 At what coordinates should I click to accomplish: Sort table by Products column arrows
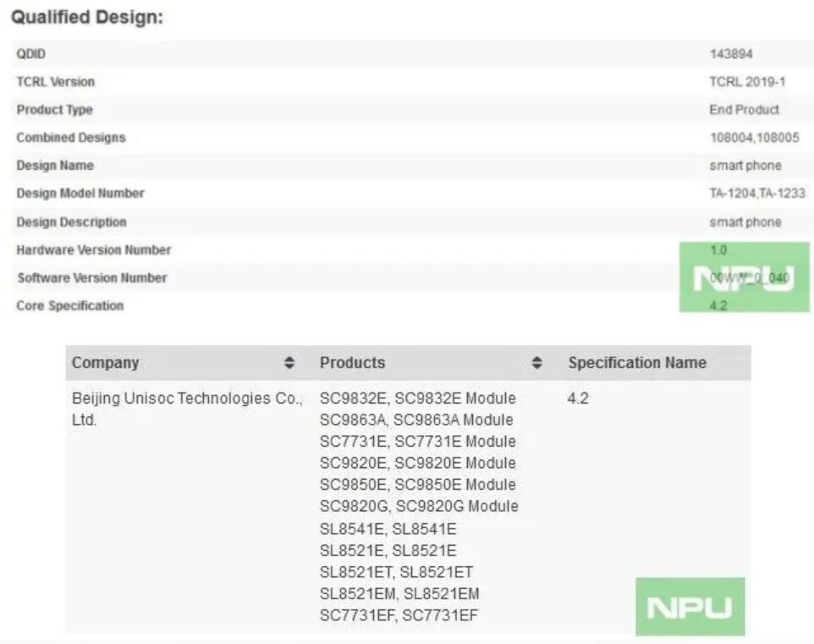(537, 362)
